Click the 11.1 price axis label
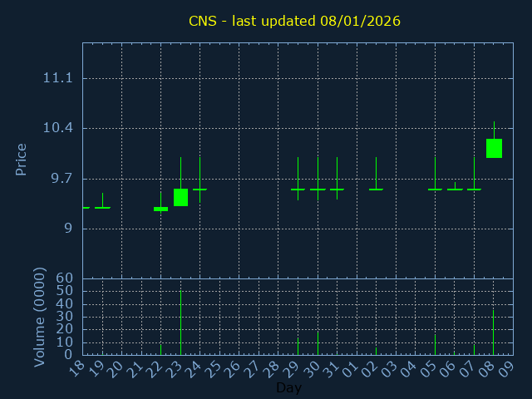This screenshot has width=532, height=399. tap(57, 78)
